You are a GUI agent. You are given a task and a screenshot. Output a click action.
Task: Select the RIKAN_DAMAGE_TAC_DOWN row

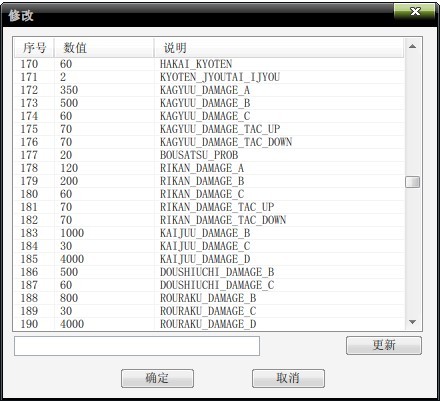tap(209, 220)
